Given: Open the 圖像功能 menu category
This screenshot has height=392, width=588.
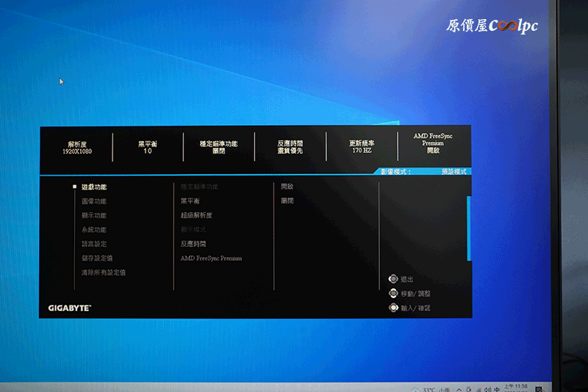Looking at the screenshot, I should coord(94,201).
